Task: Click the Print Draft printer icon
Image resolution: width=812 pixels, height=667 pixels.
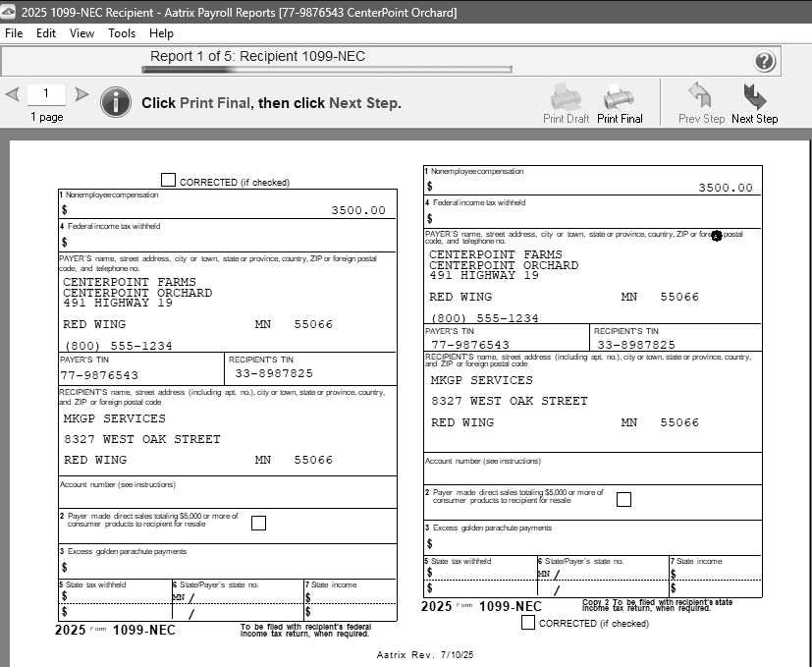Action: (x=566, y=97)
